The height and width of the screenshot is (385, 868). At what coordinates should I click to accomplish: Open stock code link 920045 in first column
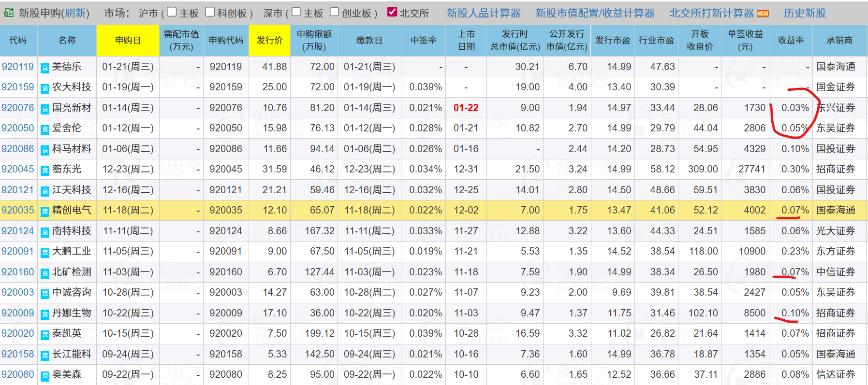18,169
